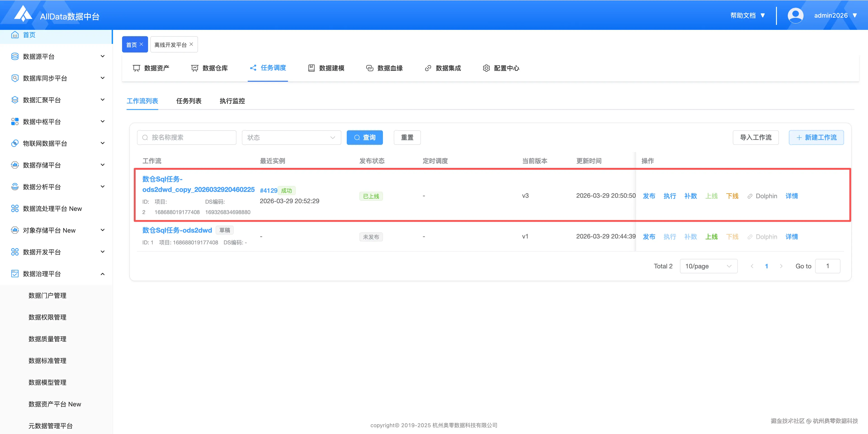This screenshot has width=868, height=434.
Task: Focus the 按名称搜索 input field
Action: point(190,138)
